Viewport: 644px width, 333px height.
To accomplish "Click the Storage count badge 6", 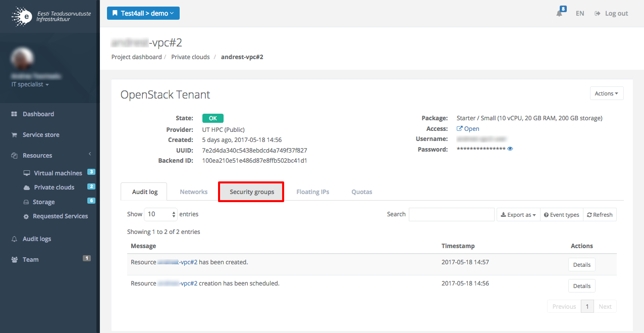I will (91, 201).
